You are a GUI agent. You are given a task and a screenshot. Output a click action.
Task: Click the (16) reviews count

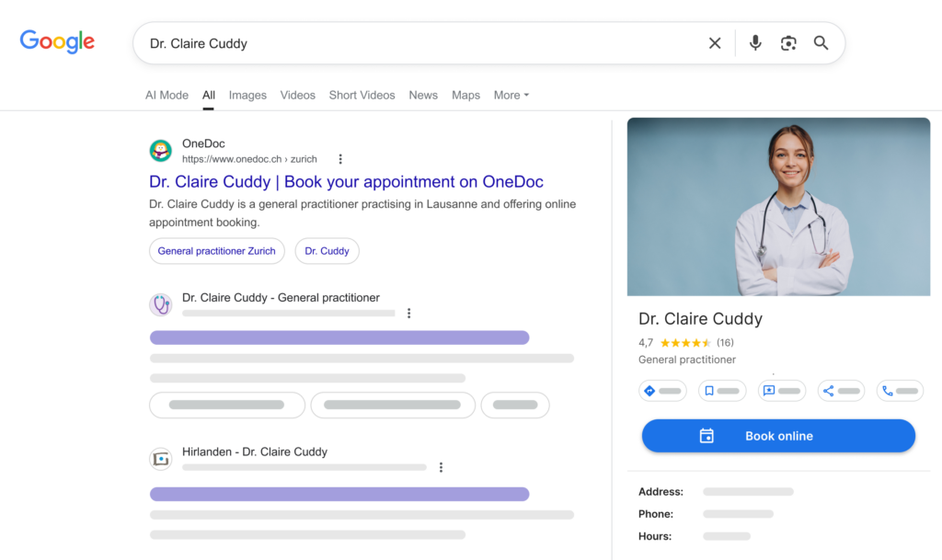pyautogui.click(x=725, y=343)
